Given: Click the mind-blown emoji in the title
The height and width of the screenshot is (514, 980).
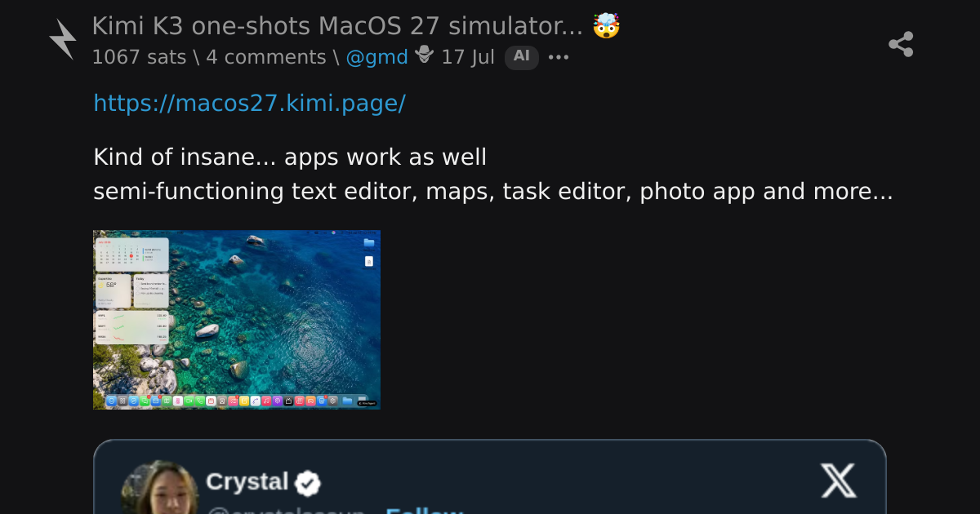Looking at the screenshot, I should (606, 26).
